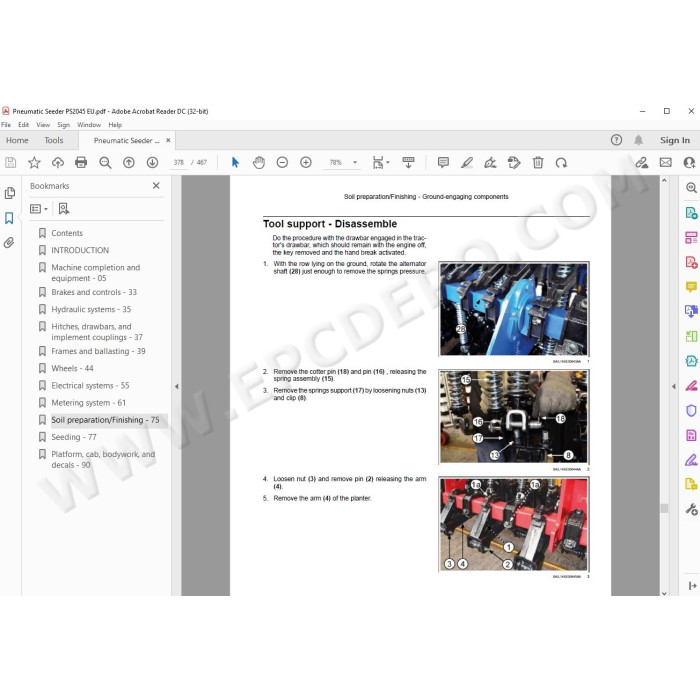Click the scrolling mode keyboard icon
Image resolution: width=700 pixels, height=700 pixels.
point(408,162)
